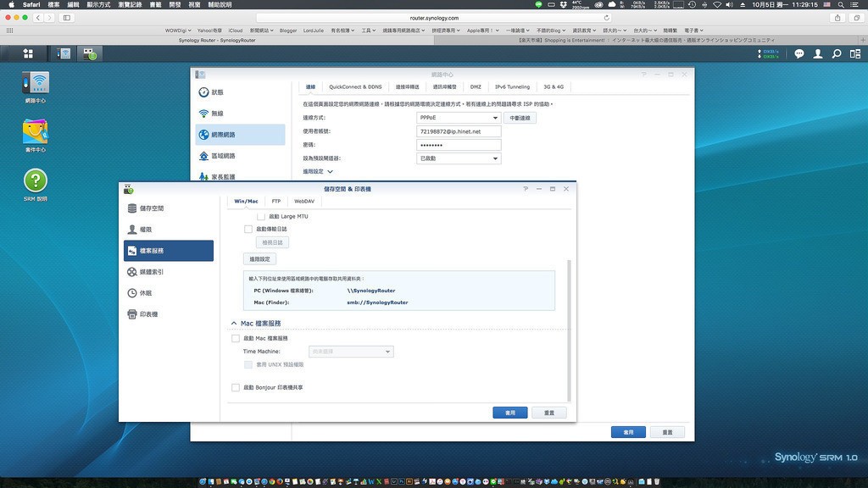
Task: Open 休眠 hibernation in Storage & Printer sidebar
Action: coord(169,292)
